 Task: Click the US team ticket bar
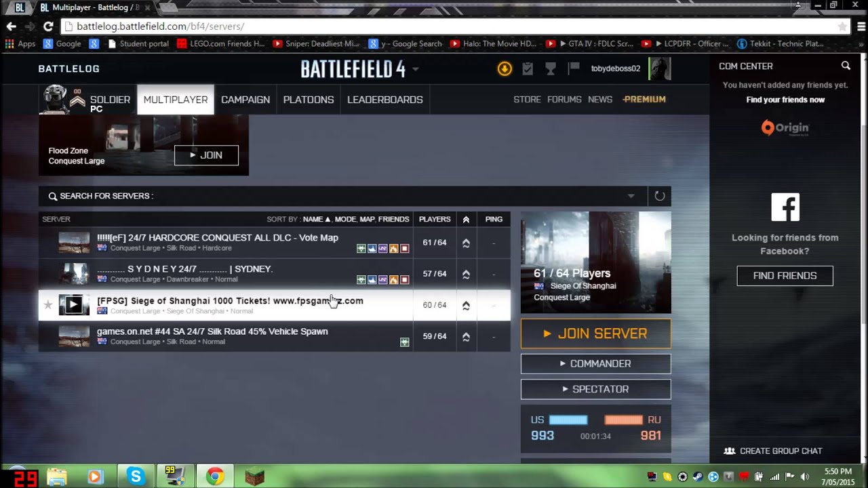568,420
